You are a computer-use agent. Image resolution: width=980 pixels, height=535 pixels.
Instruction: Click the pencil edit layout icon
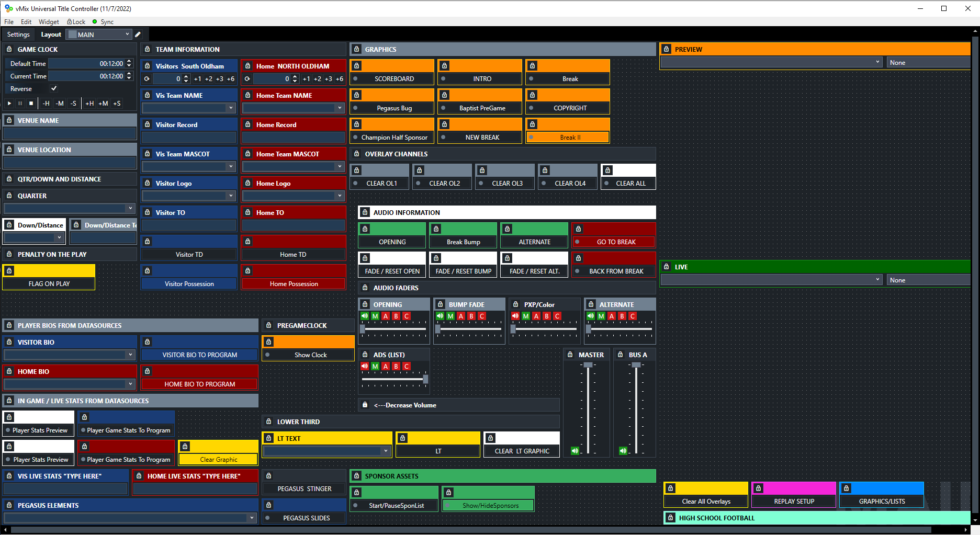[138, 35]
